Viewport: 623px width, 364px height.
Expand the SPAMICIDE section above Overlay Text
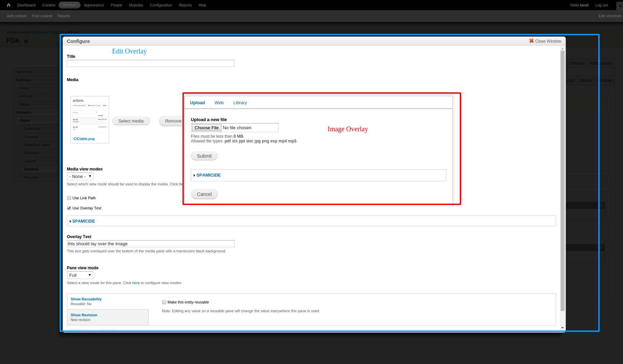click(x=83, y=221)
